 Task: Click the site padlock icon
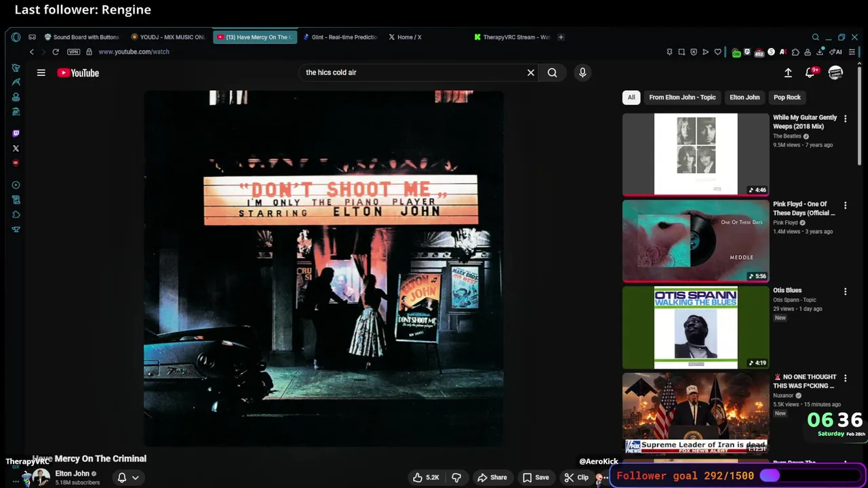tap(89, 52)
